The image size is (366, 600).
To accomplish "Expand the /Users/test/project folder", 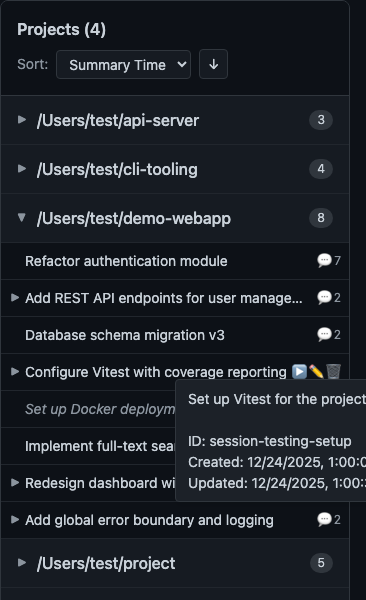I will (22, 562).
